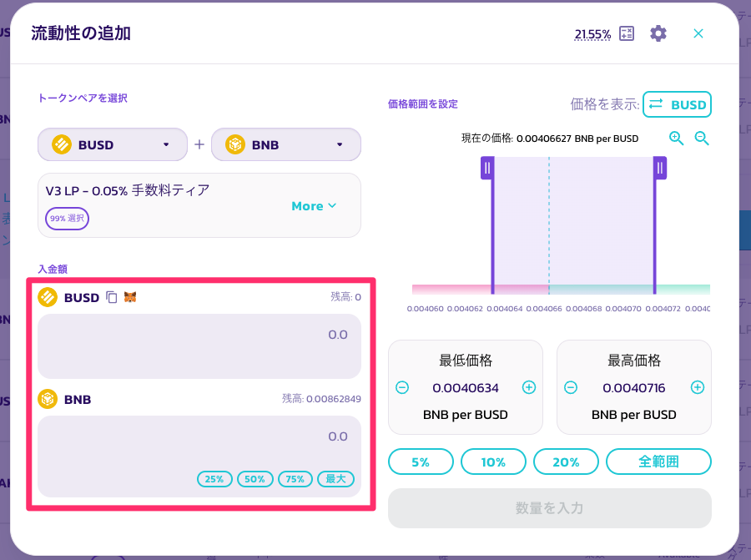
Task: Set BNB amount to 最大
Action: (335, 479)
